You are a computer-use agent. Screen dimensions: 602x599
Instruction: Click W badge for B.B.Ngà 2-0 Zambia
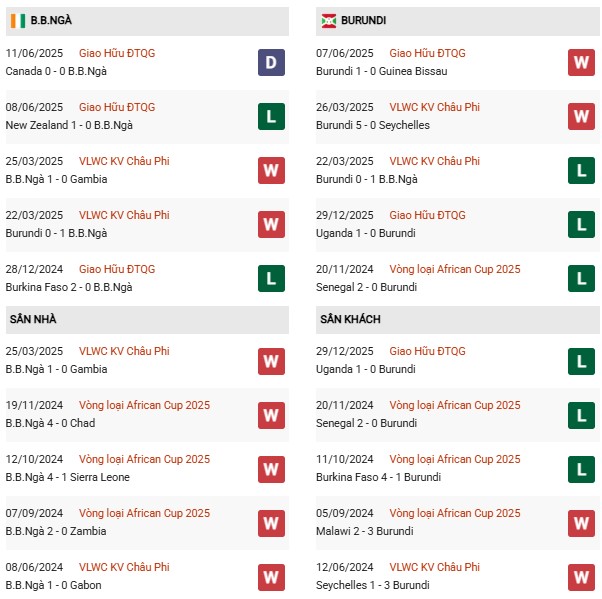coord(271,522)
